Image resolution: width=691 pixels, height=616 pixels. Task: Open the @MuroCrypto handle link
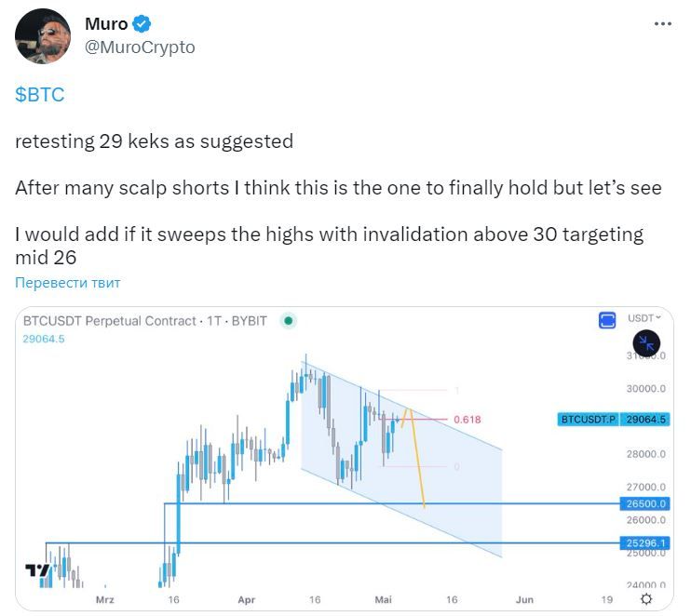click(140, 47)
